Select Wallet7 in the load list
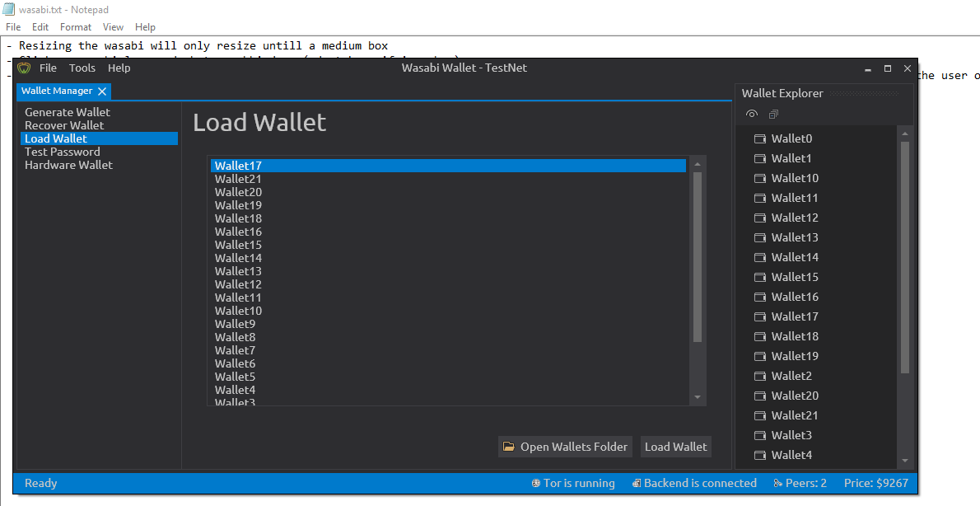This screenshot has height=506, width=980. pyautogui.click(x=448, y=350)
